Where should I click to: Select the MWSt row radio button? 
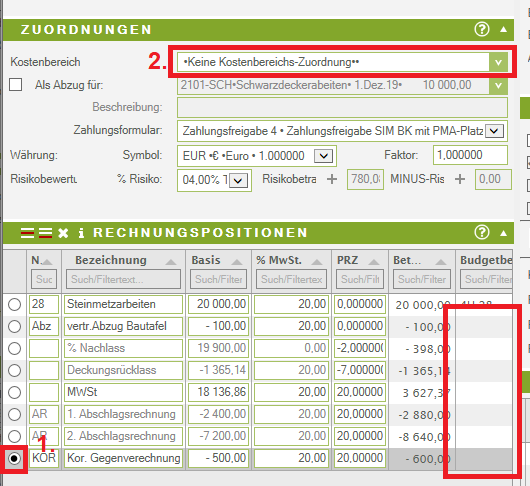[14, 392]
